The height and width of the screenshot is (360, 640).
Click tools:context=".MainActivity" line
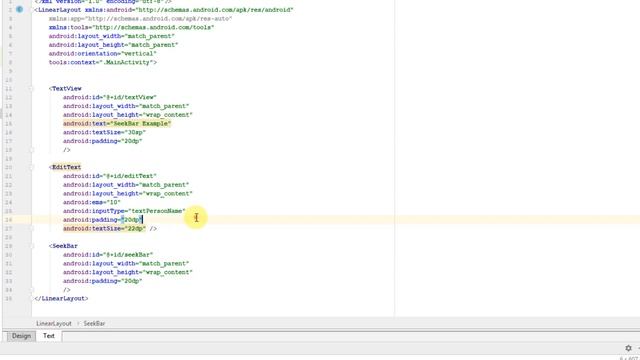102,62
